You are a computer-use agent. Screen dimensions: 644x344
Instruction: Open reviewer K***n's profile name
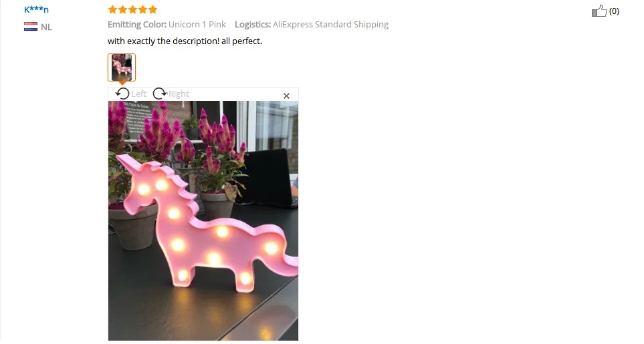(x=36, y=9)
